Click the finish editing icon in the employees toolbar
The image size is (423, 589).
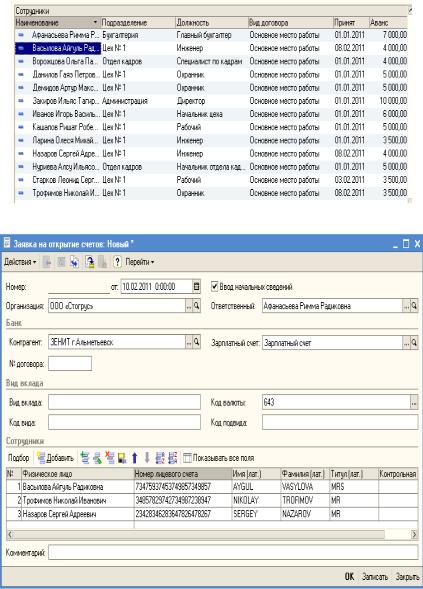[122, 458]
